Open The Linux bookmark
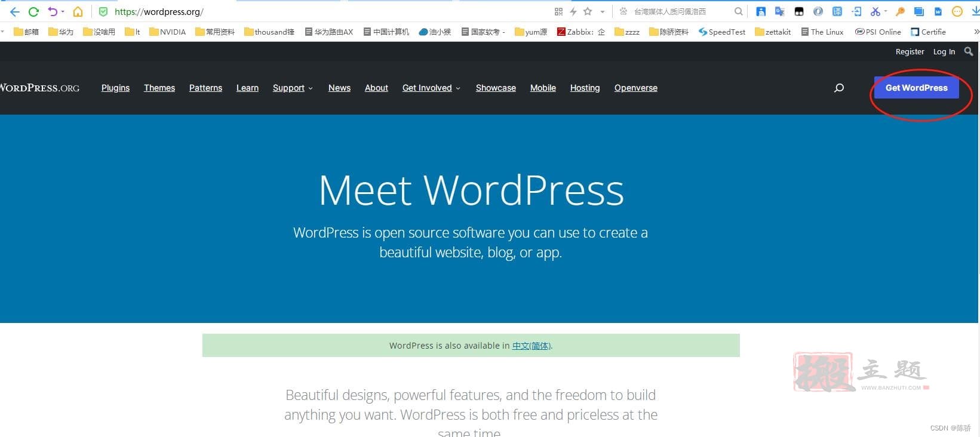The height and width of the screenshot is (437, 980). click(822, 32)
